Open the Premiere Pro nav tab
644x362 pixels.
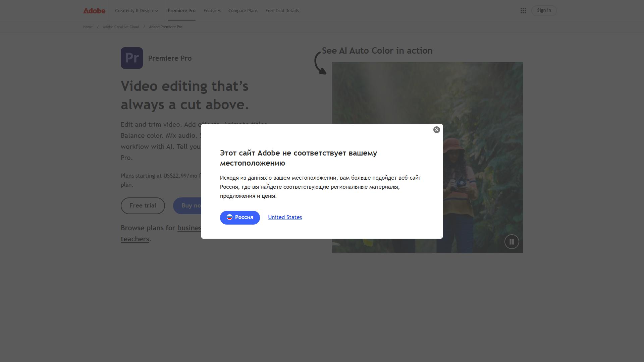pyautogui.click(x=181, y=11)
